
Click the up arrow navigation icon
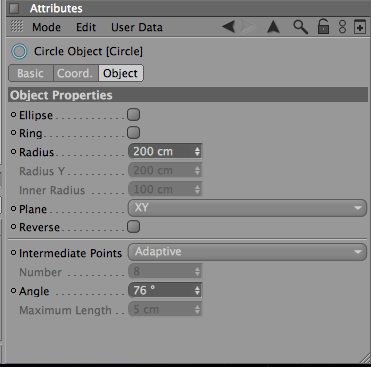[273, 27]
